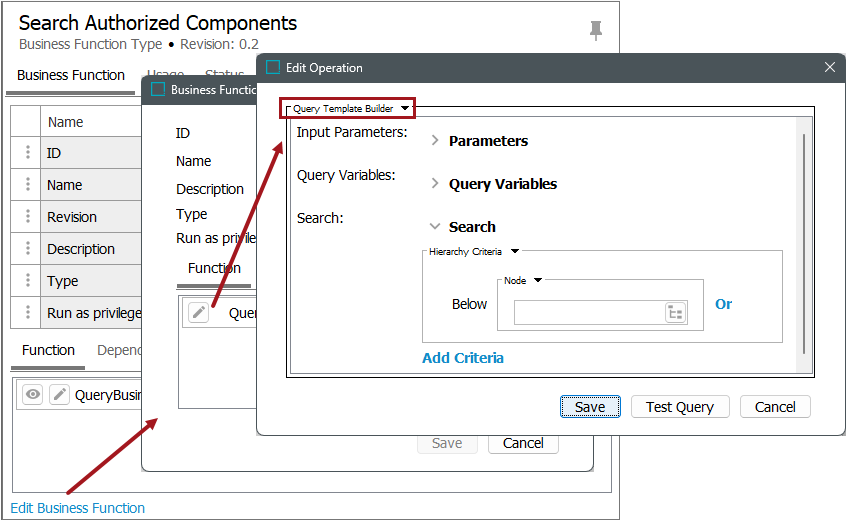Click the eye icon beside QueryBusiness function
Image resolution: width=846 pixels, height=520 pixels.
[33, 395]
